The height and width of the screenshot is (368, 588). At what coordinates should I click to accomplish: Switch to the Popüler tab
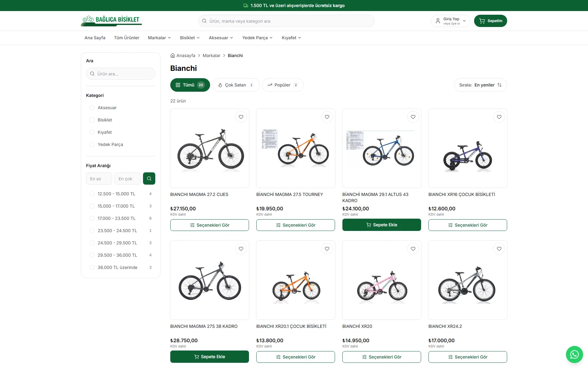[283, 85]
